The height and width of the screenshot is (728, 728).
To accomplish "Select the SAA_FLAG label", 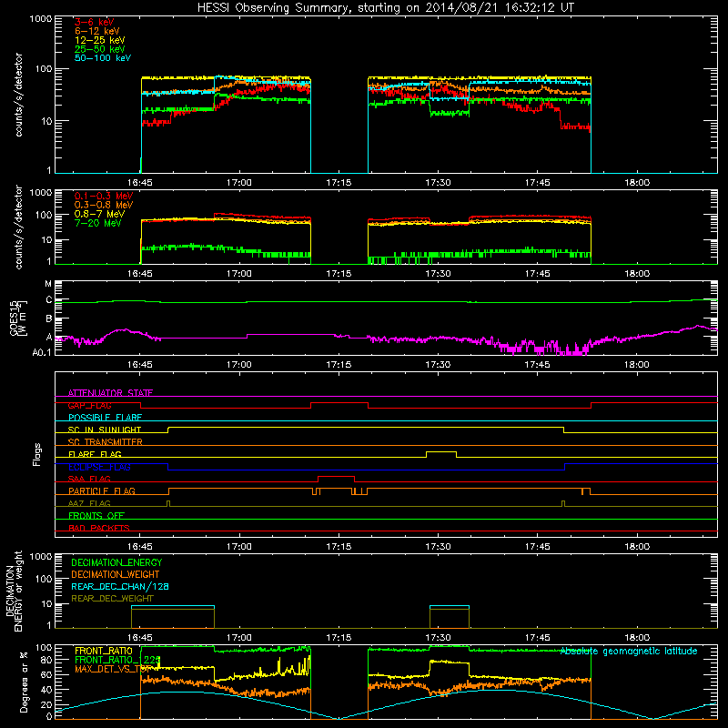I will pyautogui.click(x=89, y=479).
